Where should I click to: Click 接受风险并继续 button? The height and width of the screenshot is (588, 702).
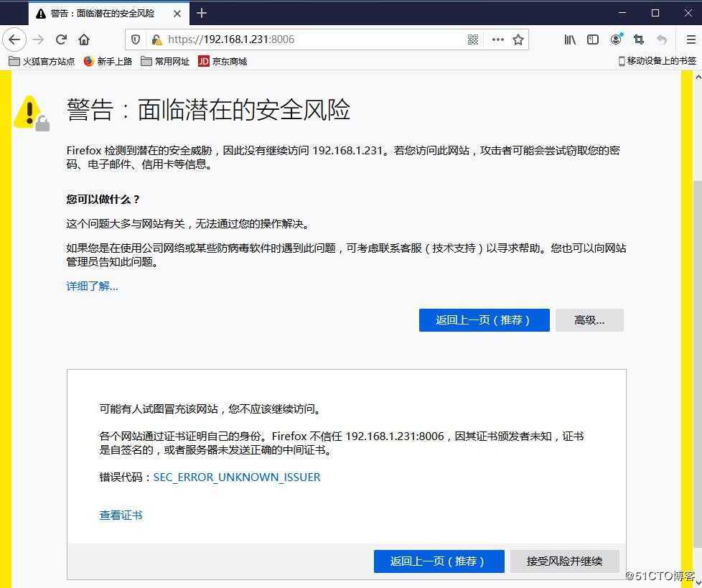[565, 561]
